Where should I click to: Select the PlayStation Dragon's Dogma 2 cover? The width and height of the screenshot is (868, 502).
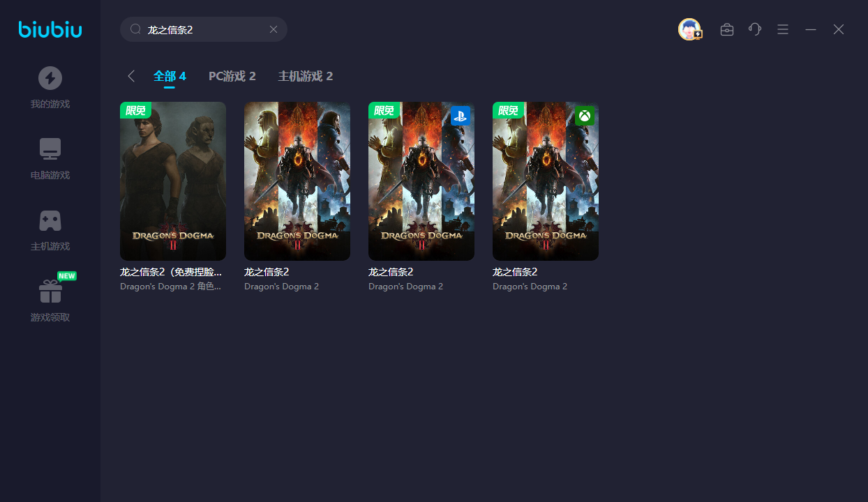(421, 181)
